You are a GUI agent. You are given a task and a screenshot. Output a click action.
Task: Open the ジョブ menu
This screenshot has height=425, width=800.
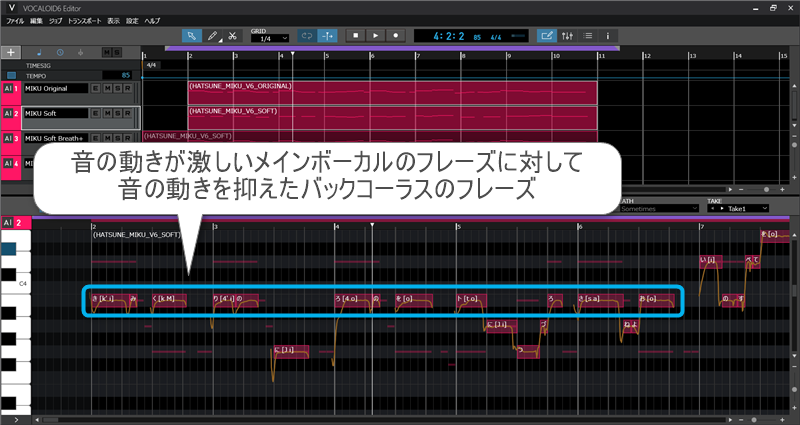[x=55, y=21]
